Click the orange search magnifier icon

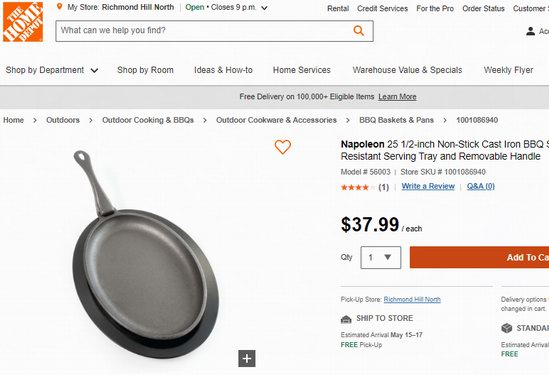pos(359,30)
